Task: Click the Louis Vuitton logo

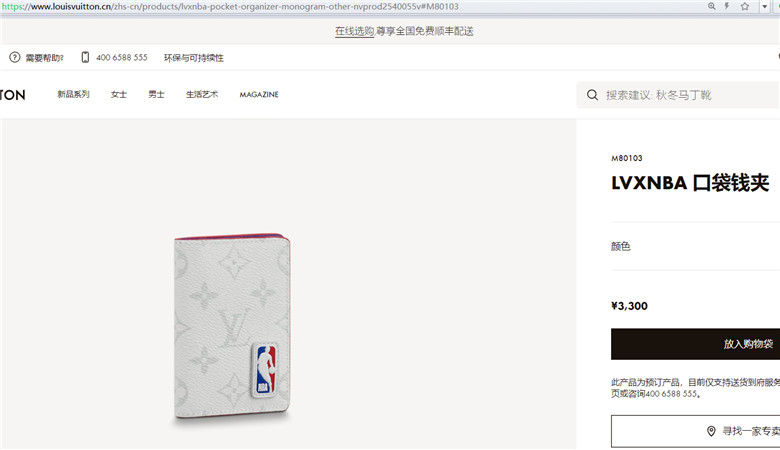Action: click(x=12, y=95)
